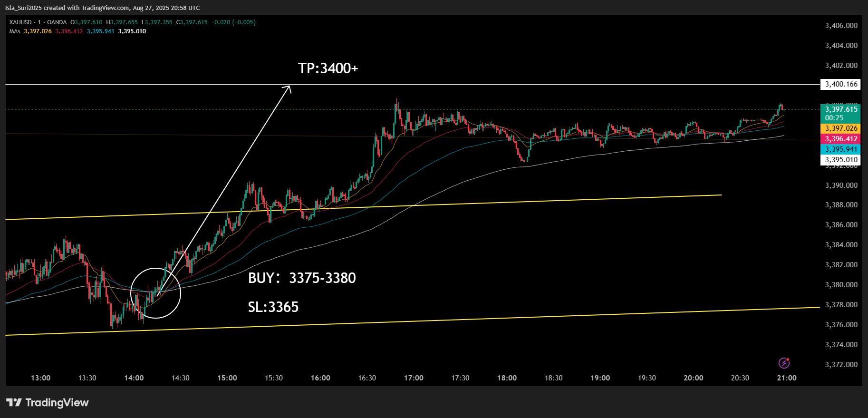Screen dimensions: 868x418
Task: Click the 3,402.000 price scale label
Action: point(841,66)
